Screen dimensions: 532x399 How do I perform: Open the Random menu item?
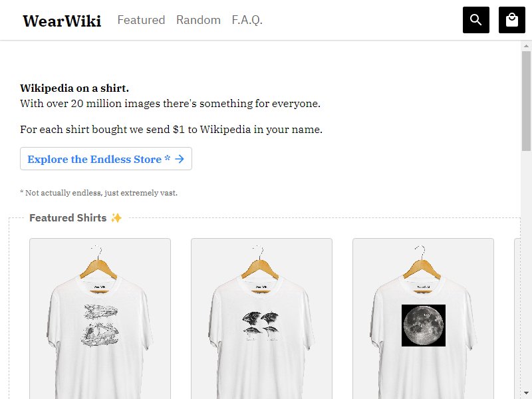pyautogui.click(x=198, y=20)
